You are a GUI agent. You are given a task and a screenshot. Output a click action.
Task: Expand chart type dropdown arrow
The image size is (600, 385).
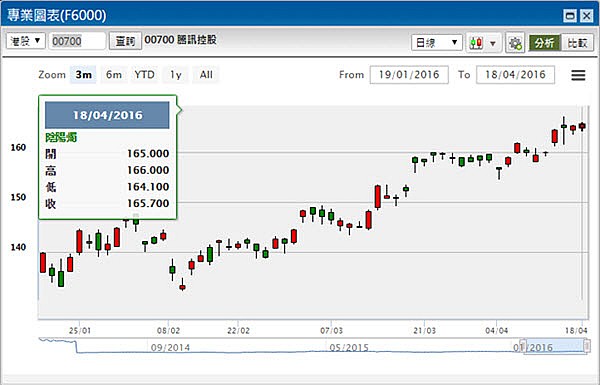click(493, 43)
